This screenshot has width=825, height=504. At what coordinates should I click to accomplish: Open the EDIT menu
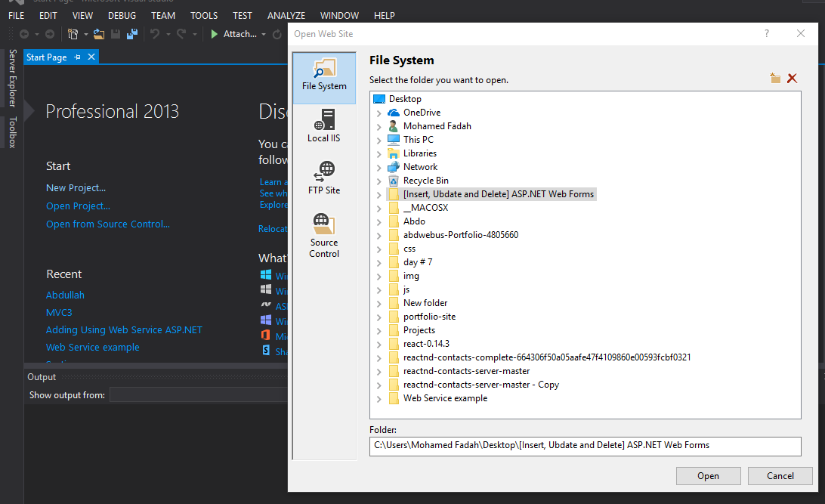(48, 16)
